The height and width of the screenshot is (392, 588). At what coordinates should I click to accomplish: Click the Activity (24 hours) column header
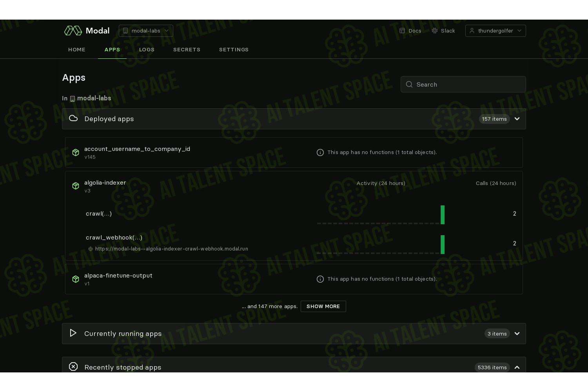[381, 183]
